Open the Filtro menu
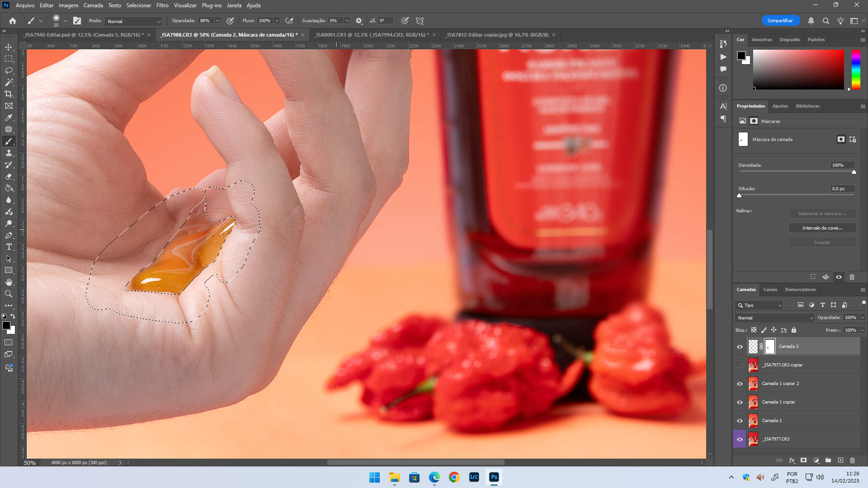This screenshot has width=868, height=488. pyautogui.click(x=162, y=5)
